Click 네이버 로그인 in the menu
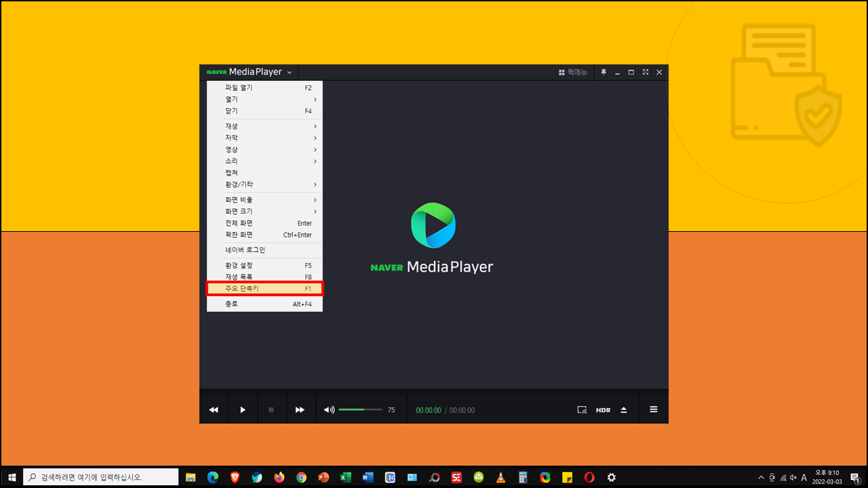The image size is (868, 488). click(x=264, y=249)
